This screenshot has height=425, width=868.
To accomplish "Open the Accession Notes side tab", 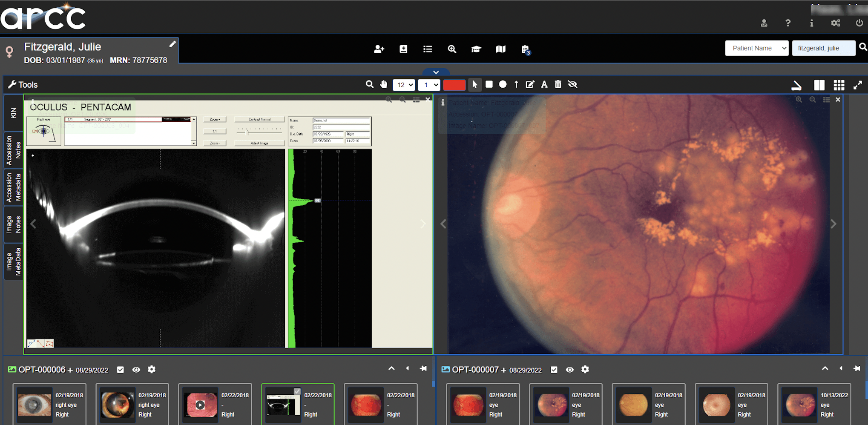I will coord(14,150).
